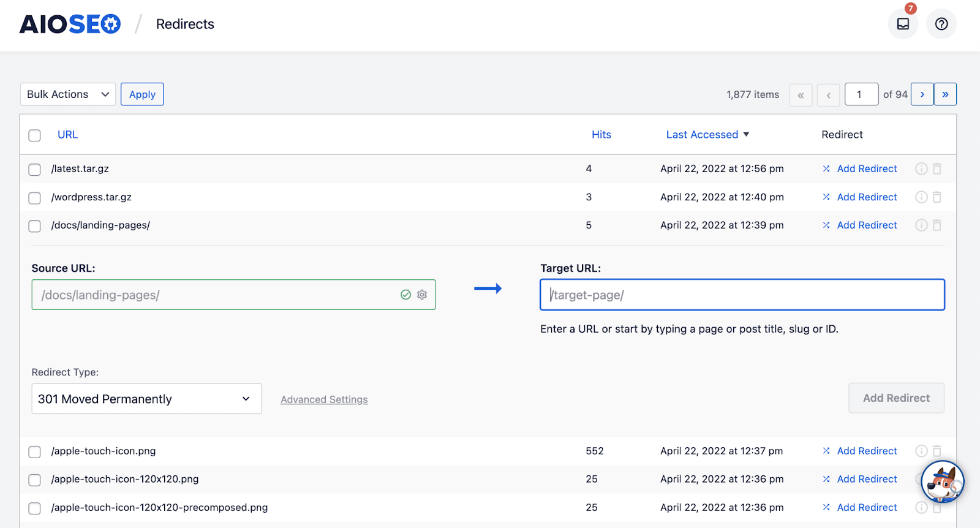Delete the /latest.tar.gz log entry
980x528 pixels.
point(937,168)
